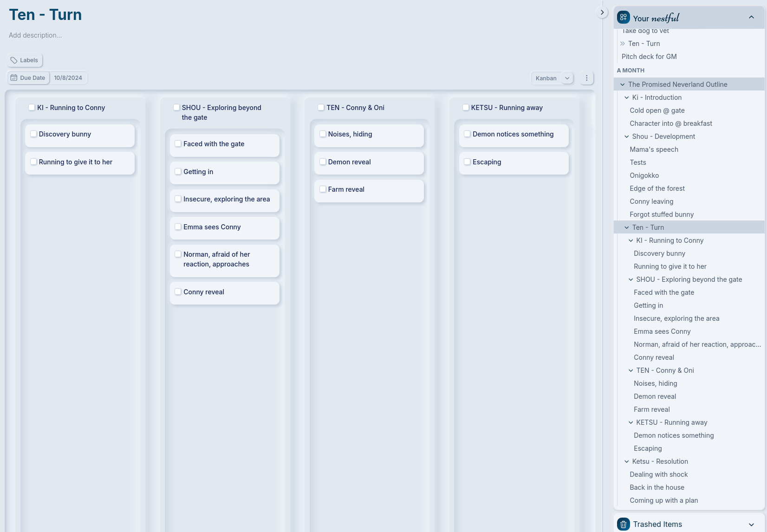
Task: Collapse SHOU - Exploring beyond the gate tree node
Action: [631, 279]
